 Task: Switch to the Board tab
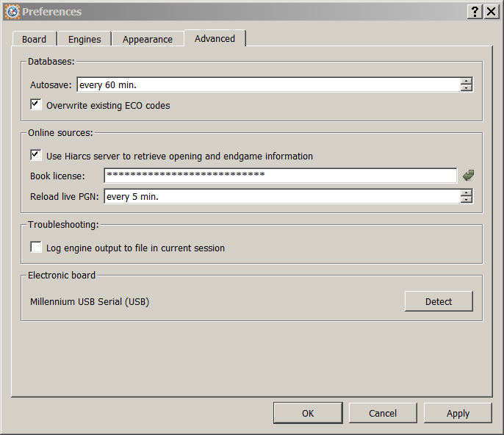[x=34, y=40]
